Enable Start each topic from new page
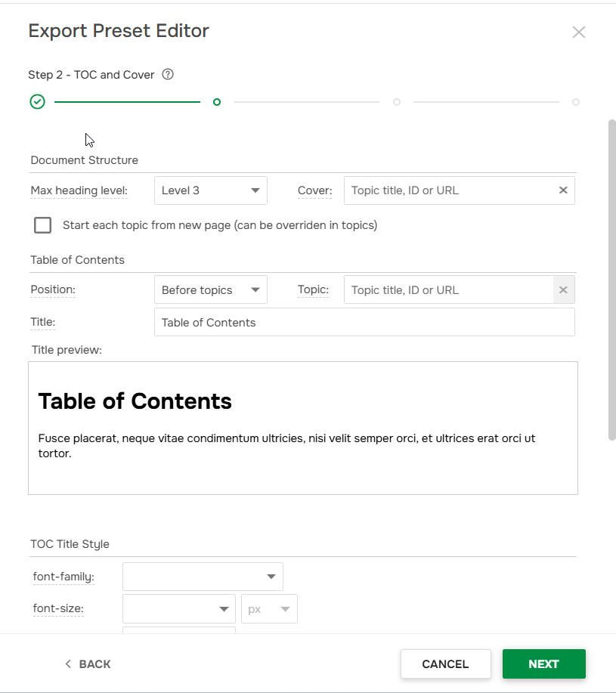This screenshot has height=693, width=616. coord(43,225)
